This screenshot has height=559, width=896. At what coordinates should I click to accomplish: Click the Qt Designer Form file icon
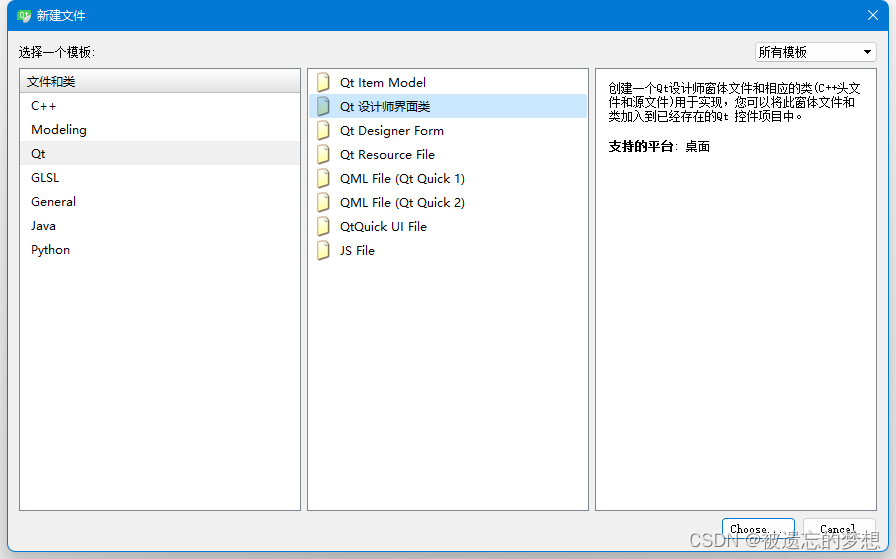(323, 130)
